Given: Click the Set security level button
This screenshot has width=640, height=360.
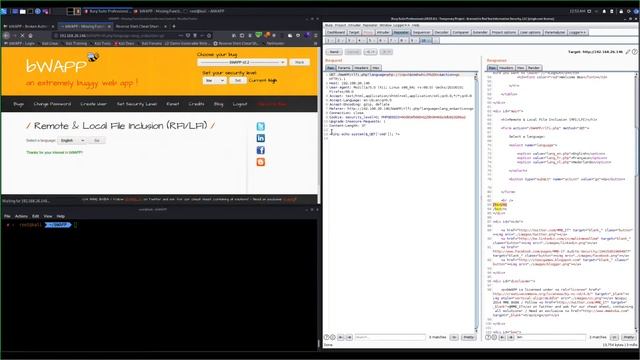Looking at the screenshot, I should click(238, 80).
